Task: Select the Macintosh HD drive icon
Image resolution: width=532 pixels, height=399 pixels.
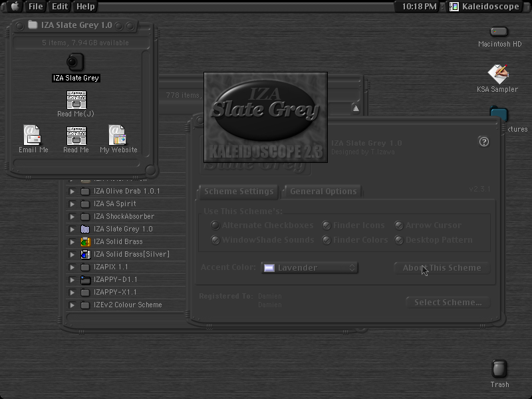Action: (499, 32)
